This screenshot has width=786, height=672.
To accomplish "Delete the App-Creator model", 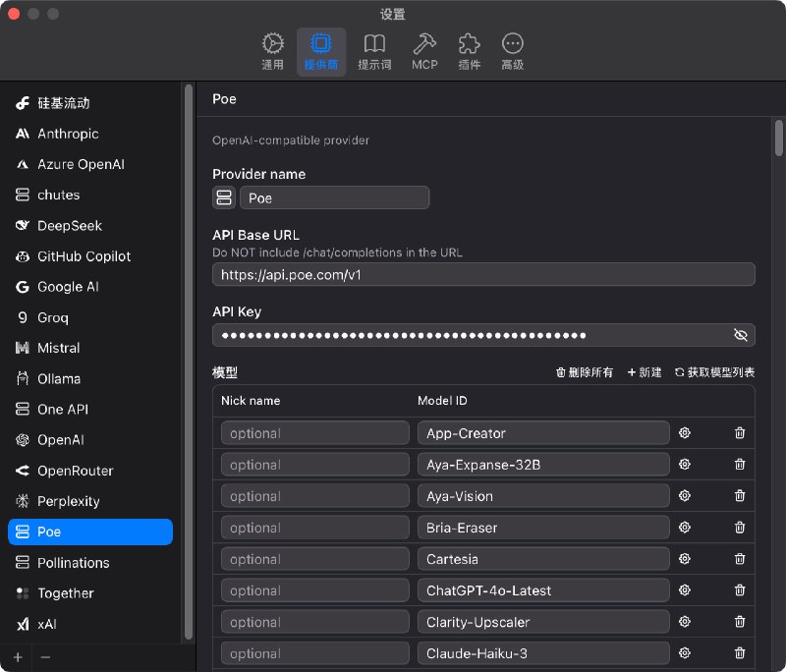I will pyautogui.click(x=740, y=433).
